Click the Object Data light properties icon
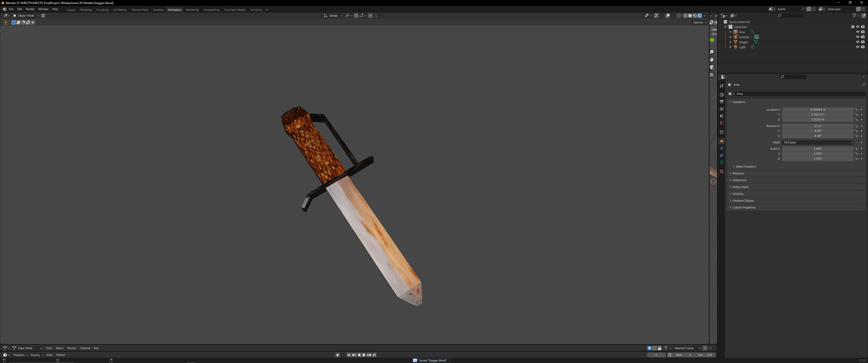This screenshot has height=363, width=868. [721, 163]
